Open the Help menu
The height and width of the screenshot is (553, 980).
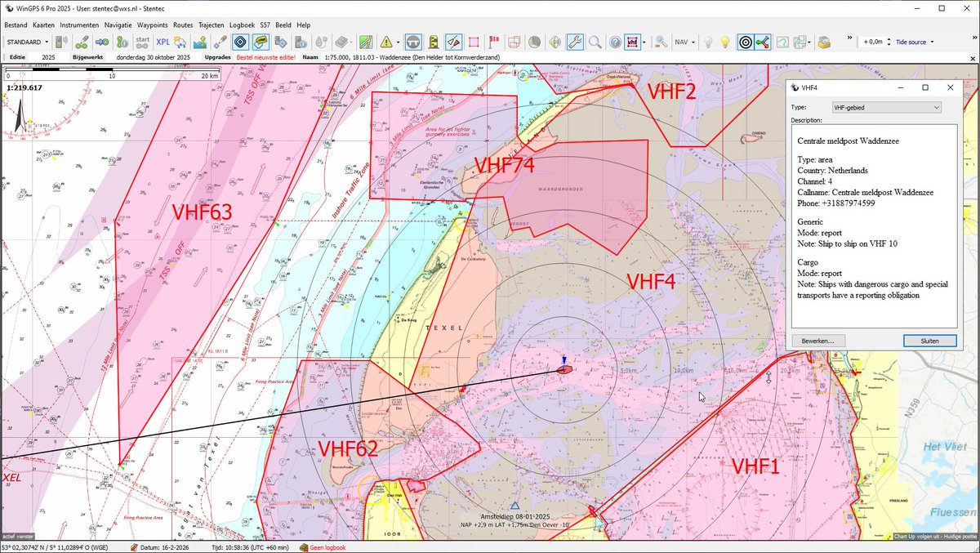[303, 25]
